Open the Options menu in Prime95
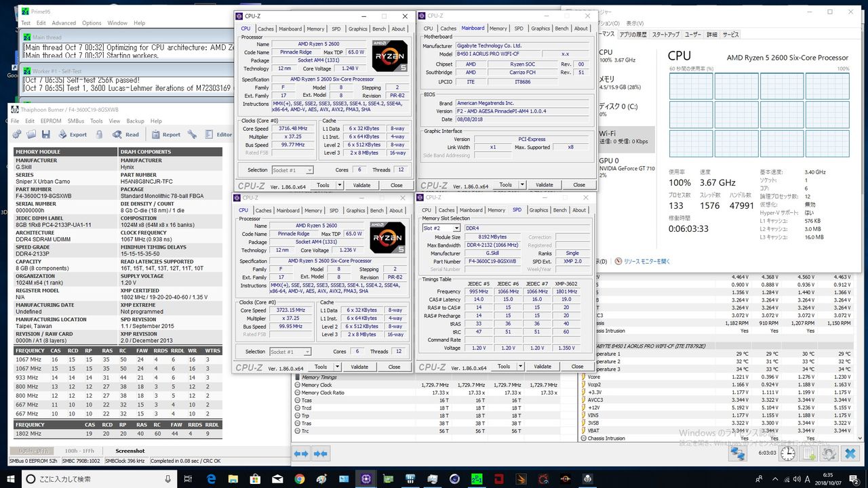The image size is (868, 488). tap(92, 23)
